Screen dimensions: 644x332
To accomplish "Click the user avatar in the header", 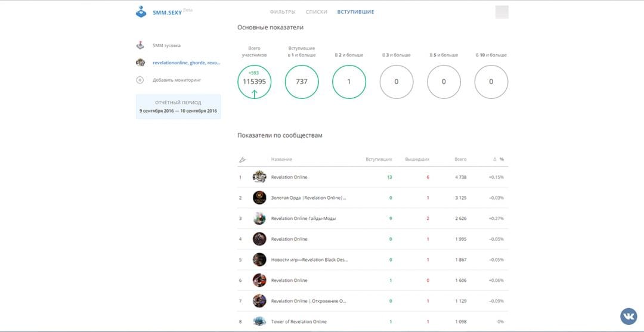I will [x=502, y=12].
